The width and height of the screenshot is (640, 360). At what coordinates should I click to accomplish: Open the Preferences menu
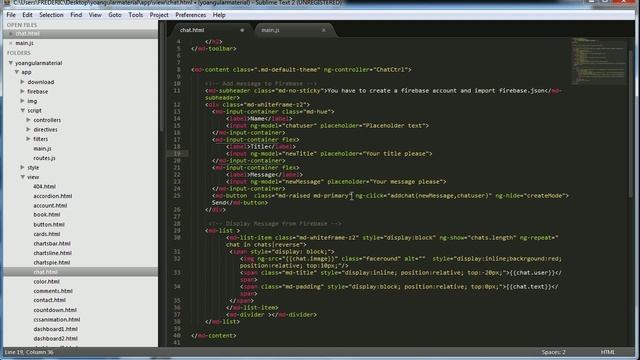pos(191,15)
